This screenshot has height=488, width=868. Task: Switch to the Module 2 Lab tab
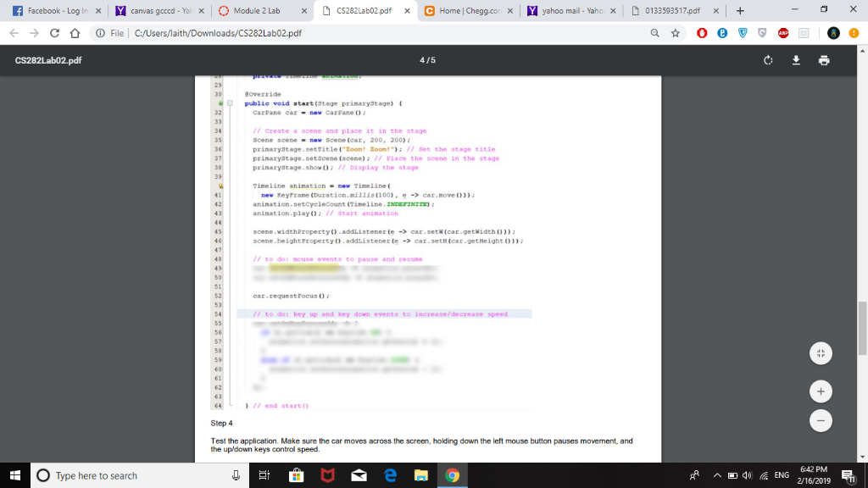pyautogui.click(x=258, y=10)
